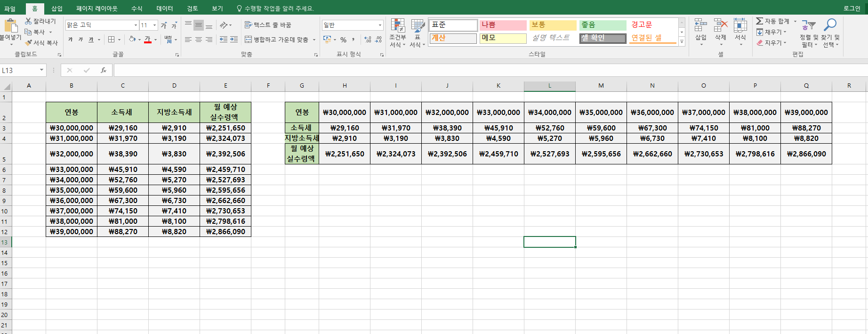Toggle italic formatting (slanted 가)

click(81, 40)
